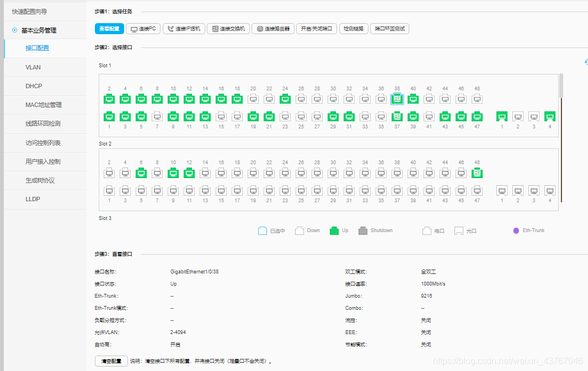
Task: Select Slot 1 port 48 icon
Action: [x=477, y=99]
